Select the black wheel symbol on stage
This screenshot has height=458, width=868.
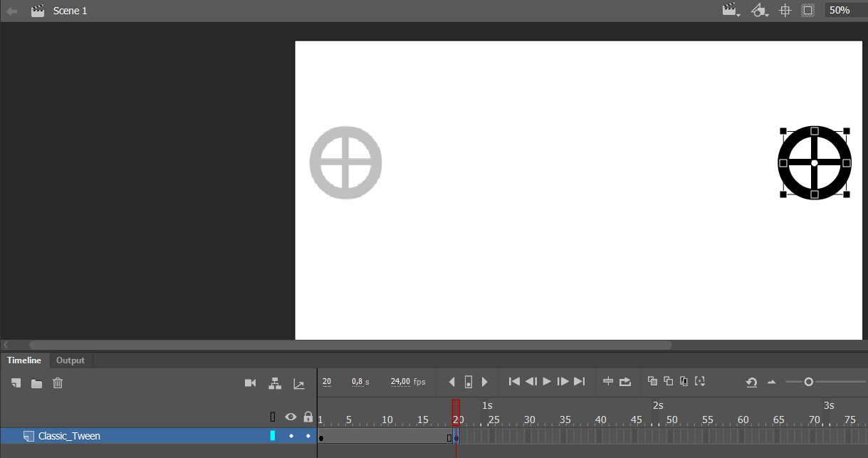tap(815, 163)
